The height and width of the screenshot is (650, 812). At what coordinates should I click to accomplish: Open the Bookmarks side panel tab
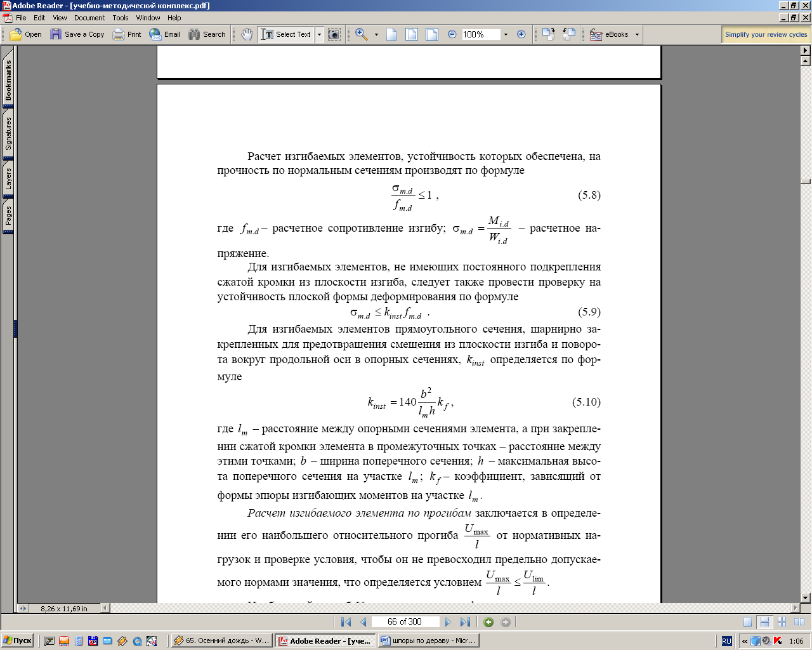[x=8, y=81]
